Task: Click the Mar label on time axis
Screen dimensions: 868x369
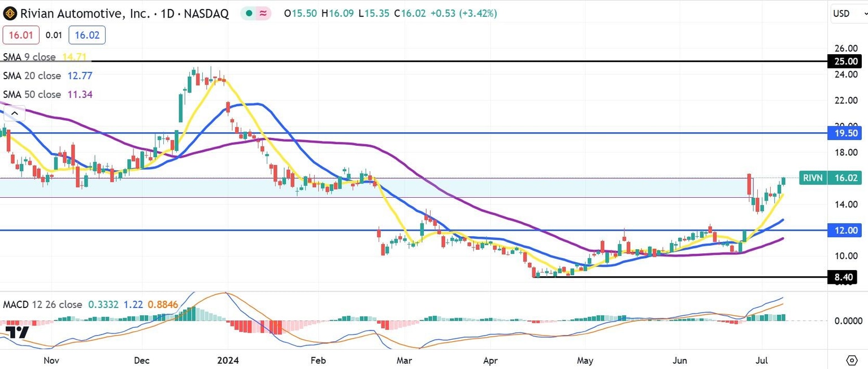Action: 404,360
